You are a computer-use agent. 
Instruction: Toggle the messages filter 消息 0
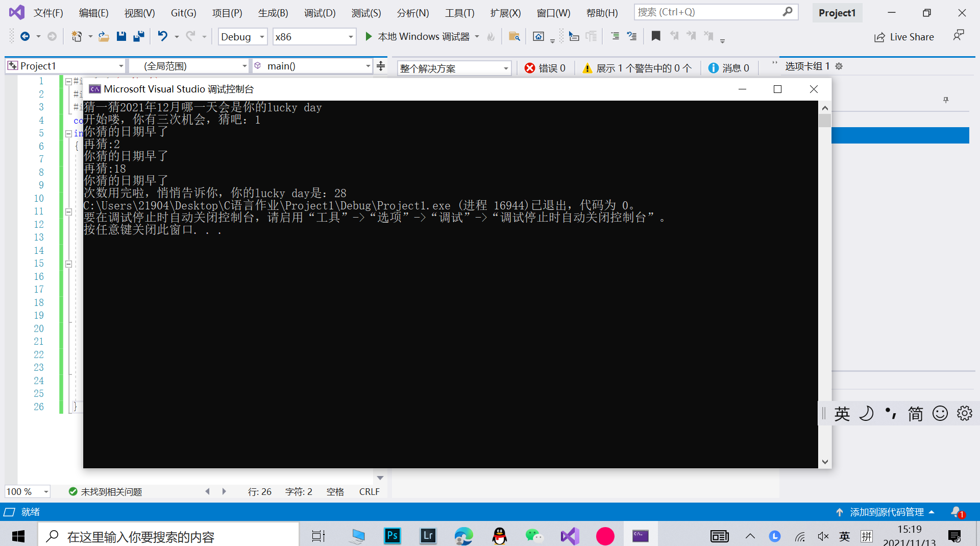pos(728,68)
